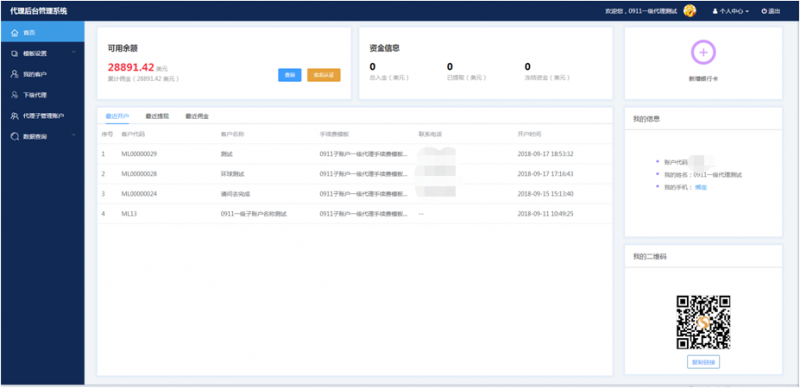Click the QR code image
Image resolution: width=800 pixels, height=388 pixels.
pyautogui.click(x=703, y=322)
